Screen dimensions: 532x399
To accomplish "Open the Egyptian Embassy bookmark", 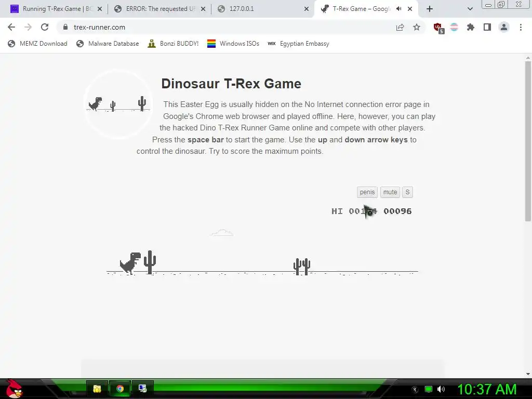I will pyautogui.click(x=298, y=44).
